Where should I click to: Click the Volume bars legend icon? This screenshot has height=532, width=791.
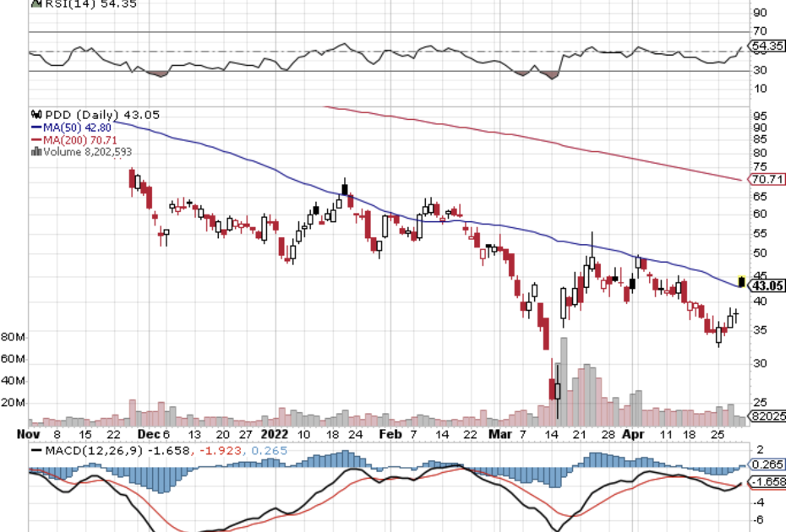35,152
